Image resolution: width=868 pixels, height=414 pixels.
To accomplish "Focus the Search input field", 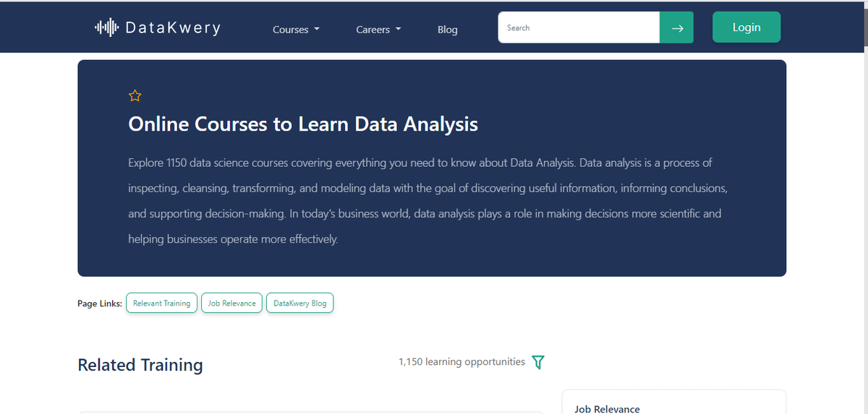I will point(579,28).
